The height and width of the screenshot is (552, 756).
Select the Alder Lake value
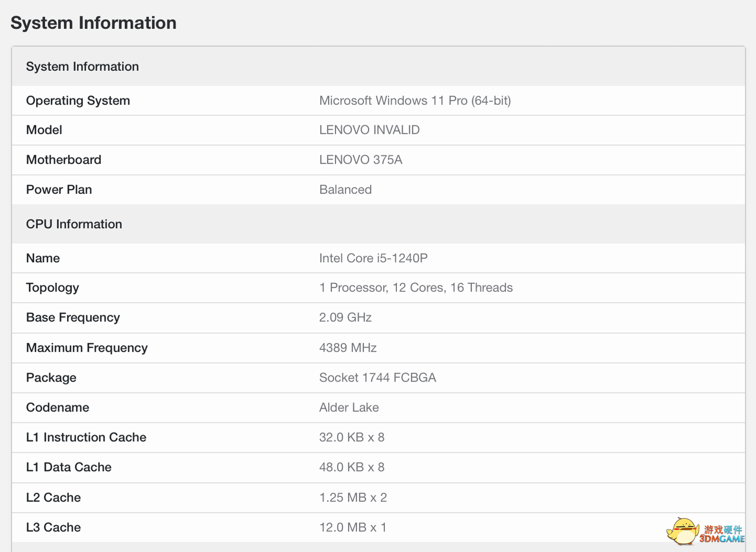click(x=349, y=408)
